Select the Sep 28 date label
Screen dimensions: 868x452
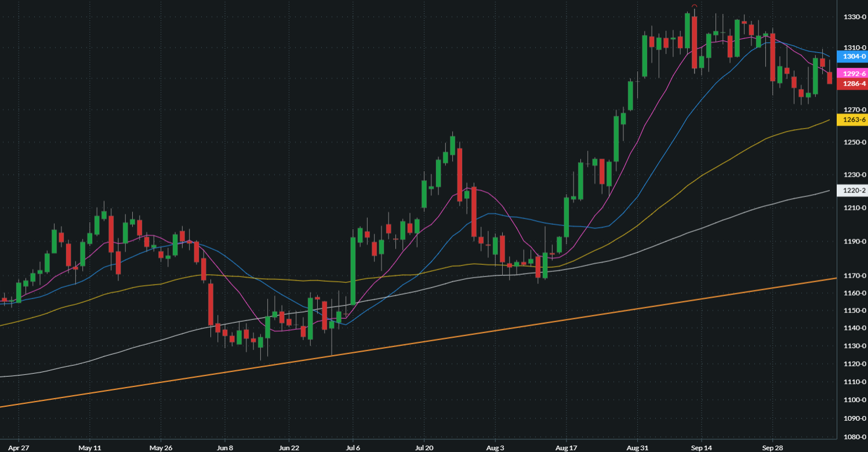(772, 448)
